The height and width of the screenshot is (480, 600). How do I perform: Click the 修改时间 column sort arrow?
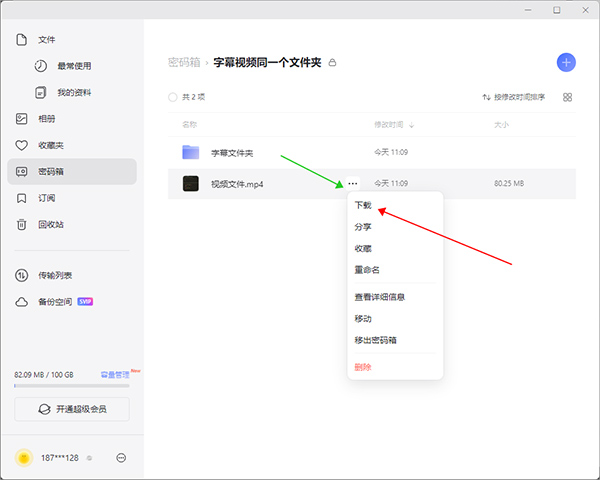412,125
